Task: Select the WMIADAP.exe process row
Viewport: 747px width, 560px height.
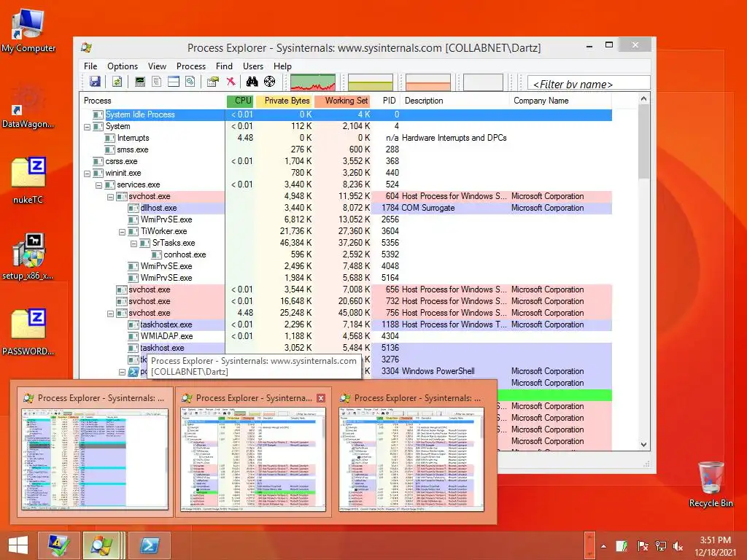Action: point(346,336)
